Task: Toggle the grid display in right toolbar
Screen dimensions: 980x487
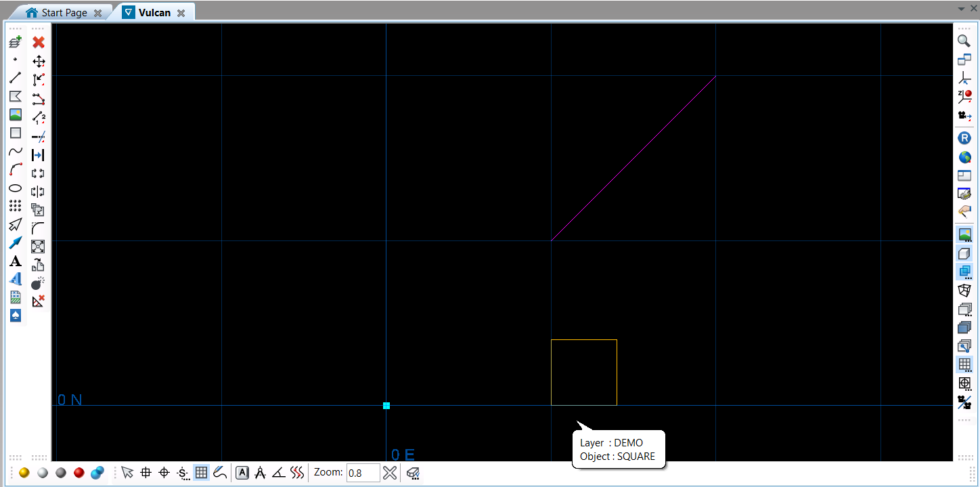Action: point(964,364)
